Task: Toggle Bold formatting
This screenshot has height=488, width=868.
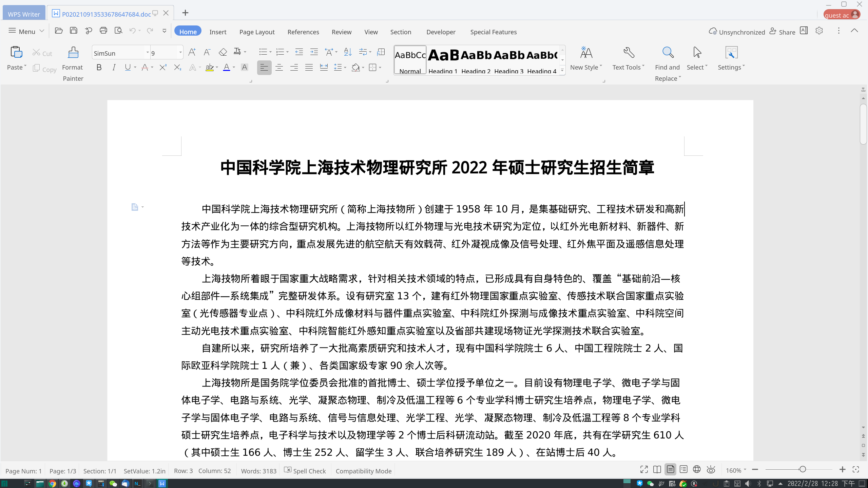Action: tap(99, 67)
